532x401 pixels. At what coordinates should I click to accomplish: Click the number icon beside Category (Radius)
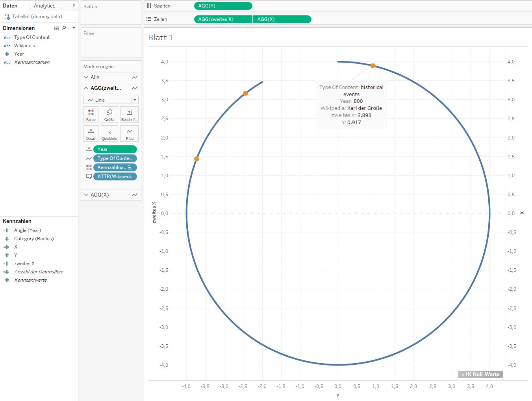pyautogui.click(x=7, y=239)
